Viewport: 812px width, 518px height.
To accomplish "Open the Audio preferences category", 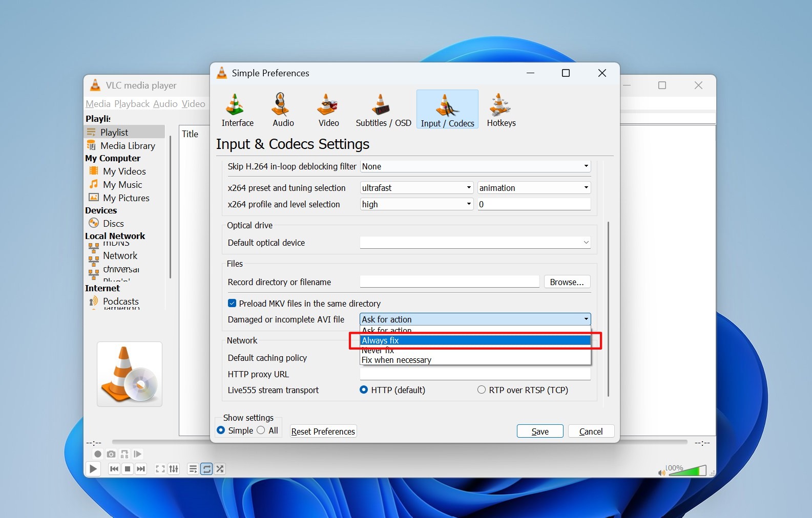I will tap(283, 110).
